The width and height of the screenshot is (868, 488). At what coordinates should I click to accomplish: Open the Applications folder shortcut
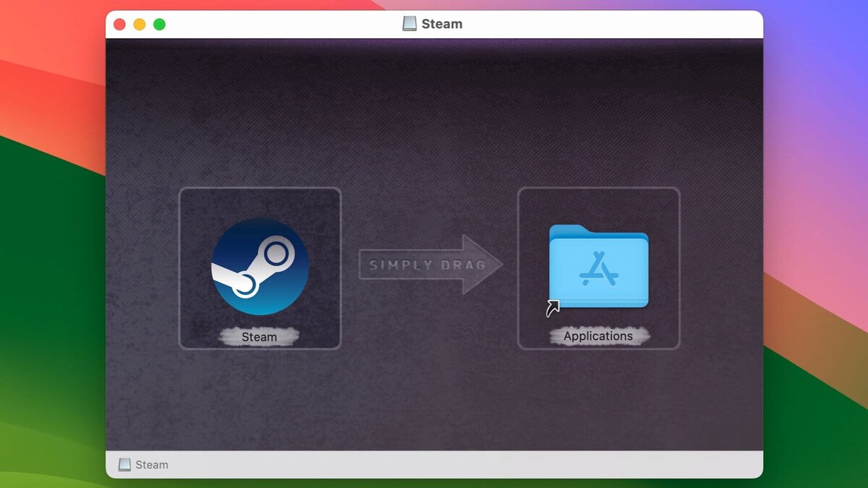598,267
